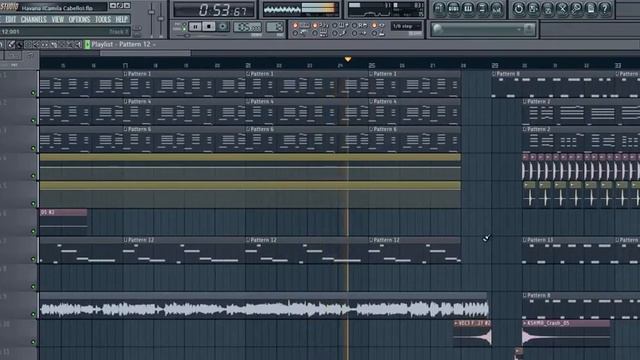Click the orange playhead marker on timeline
Viewport: 640px width, 360px height.
[348, 60]
